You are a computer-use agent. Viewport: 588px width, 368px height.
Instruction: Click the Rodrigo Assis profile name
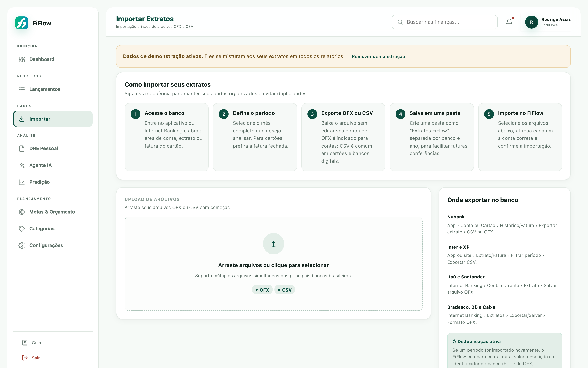click(x=556, y=19)
